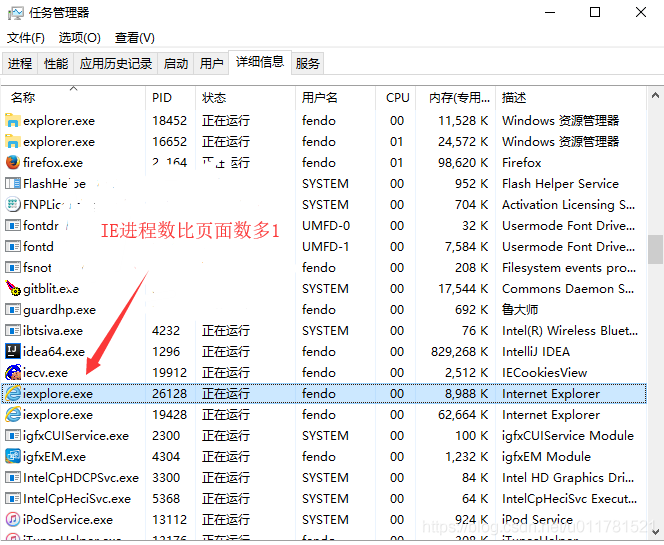
Task: Switch to the 性能 tab
Action: pos(55,64)
